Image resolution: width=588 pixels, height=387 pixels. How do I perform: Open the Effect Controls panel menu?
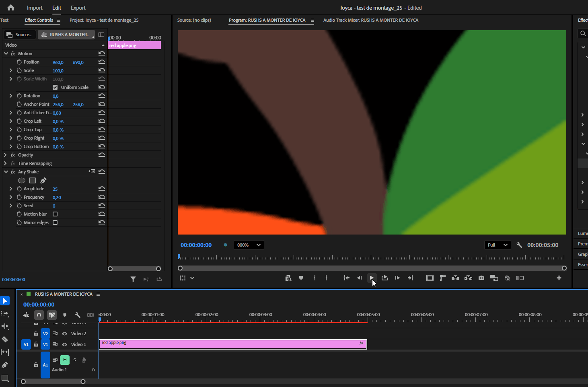pos(59,20)
